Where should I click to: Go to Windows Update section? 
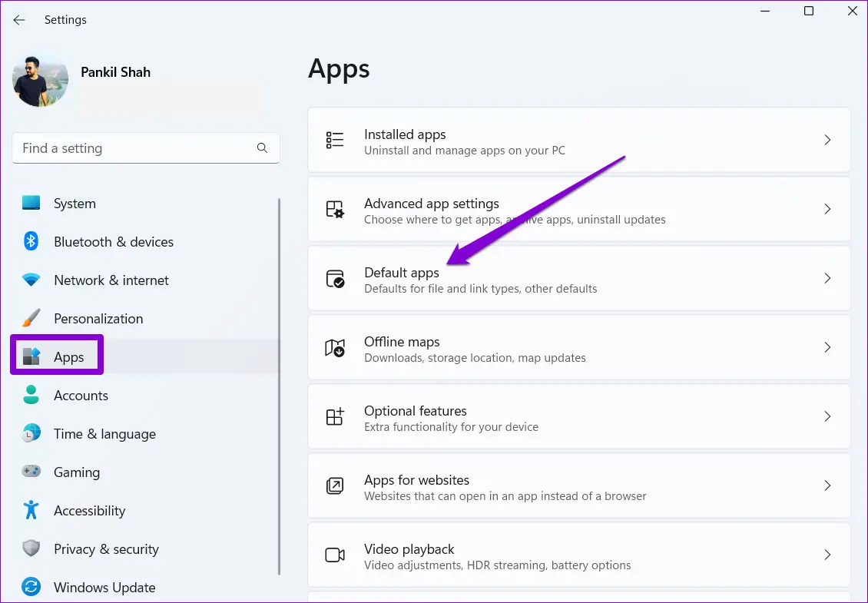point(104,588)
